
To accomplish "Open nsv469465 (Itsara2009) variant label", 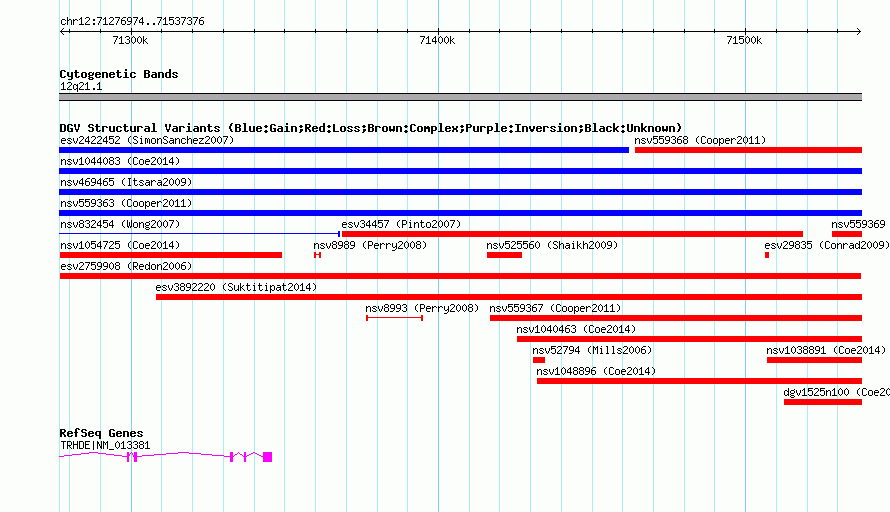I will (x=126, y=182).
